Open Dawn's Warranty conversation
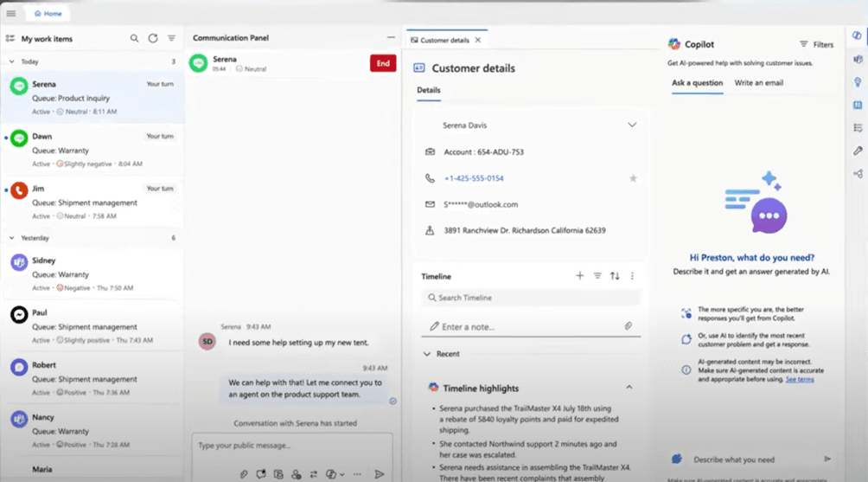Viewport: 868px width, 482px height. [93, 150]
